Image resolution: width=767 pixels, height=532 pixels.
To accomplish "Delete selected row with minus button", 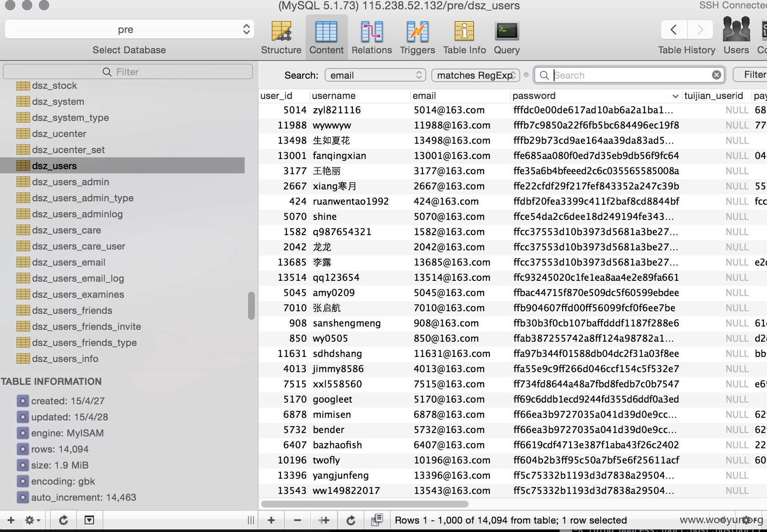I will point(298,520).
